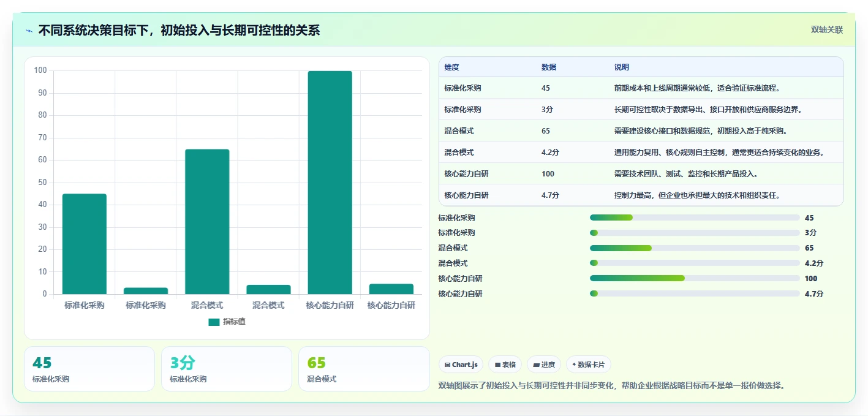Screen dimensions: 868x416
Task: Click the 45 value in the table
Action: [546, 88]
